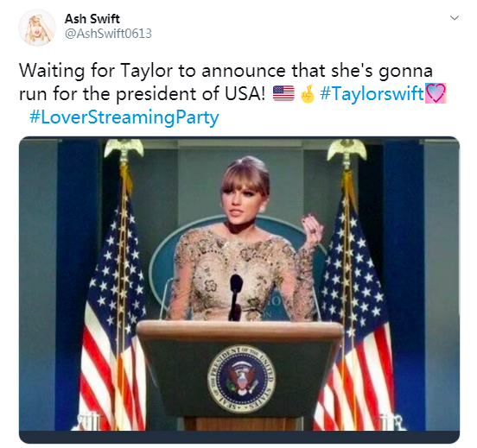Click the US flag emoji in the tweet
477x448 pixels.
point(283,93)
